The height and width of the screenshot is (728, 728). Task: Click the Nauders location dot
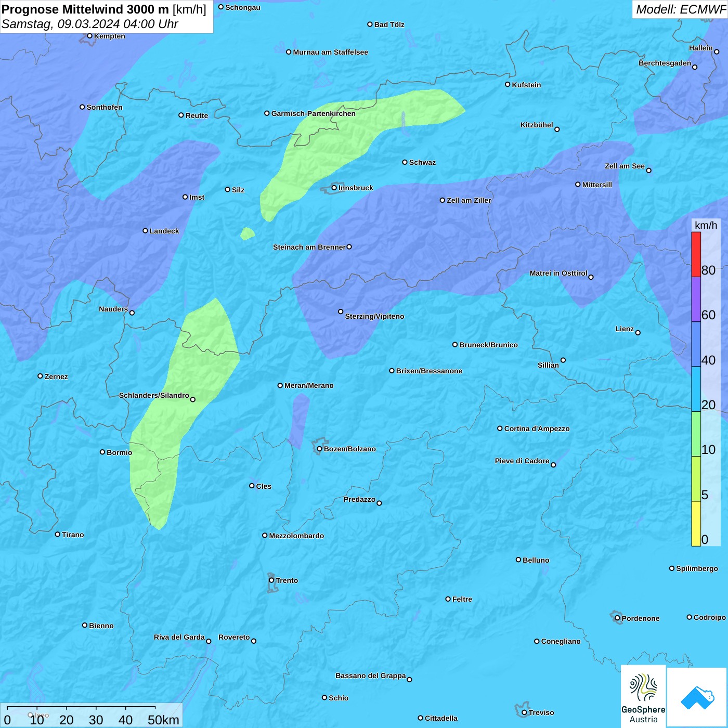pos(132,313)
